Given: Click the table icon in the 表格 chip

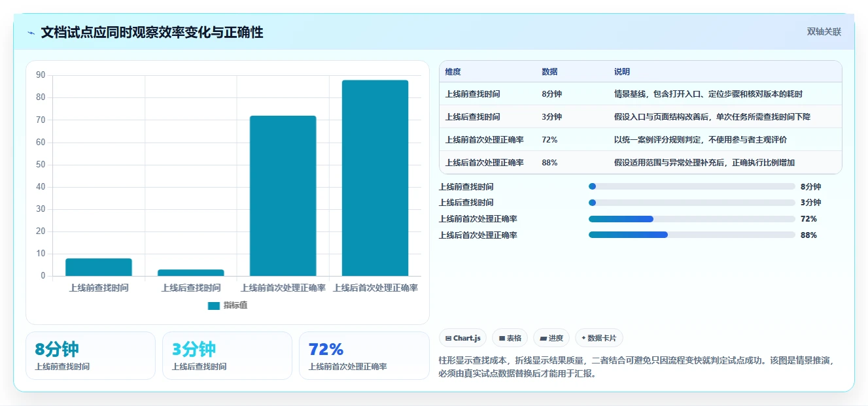Looking at the screenshot, I should click(x=502, y=338).
